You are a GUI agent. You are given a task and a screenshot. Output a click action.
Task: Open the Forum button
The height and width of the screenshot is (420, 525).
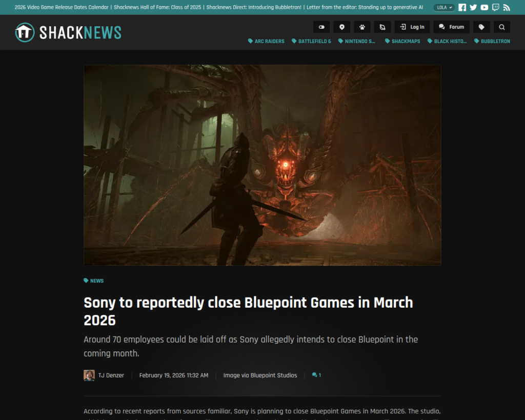[451, 27]
